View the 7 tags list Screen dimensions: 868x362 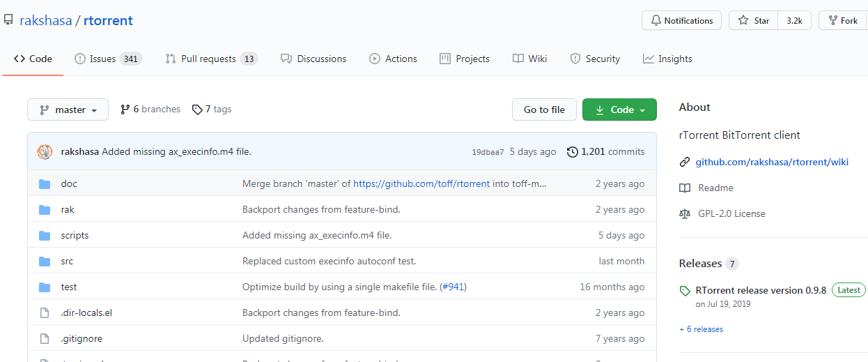[x=212, y=110]
